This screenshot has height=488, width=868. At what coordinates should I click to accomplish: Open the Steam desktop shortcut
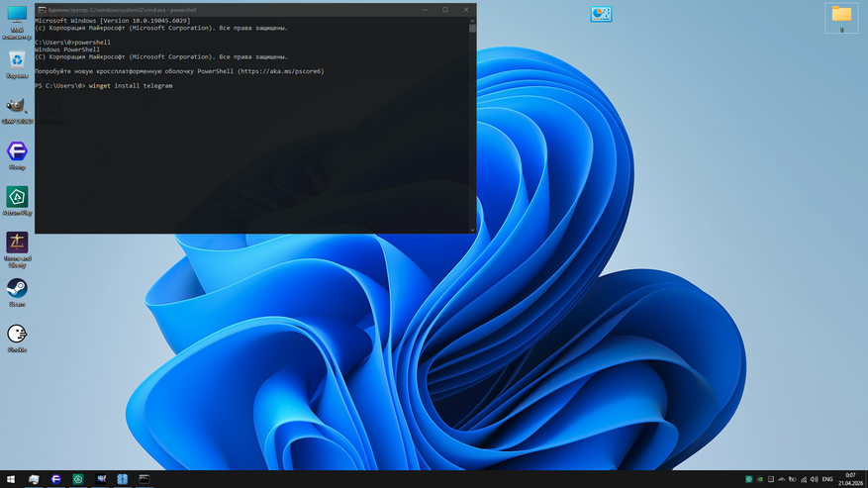[x=17, y=288]
